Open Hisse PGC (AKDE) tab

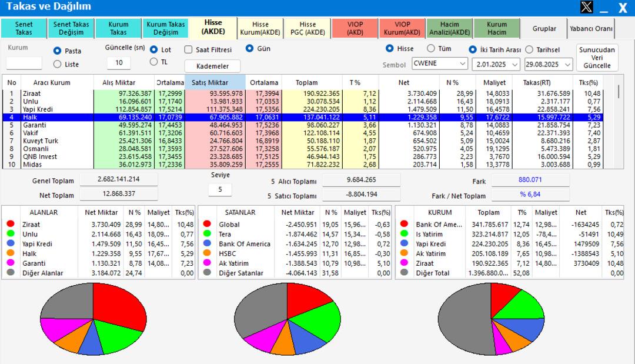click(x=308, y=28)
